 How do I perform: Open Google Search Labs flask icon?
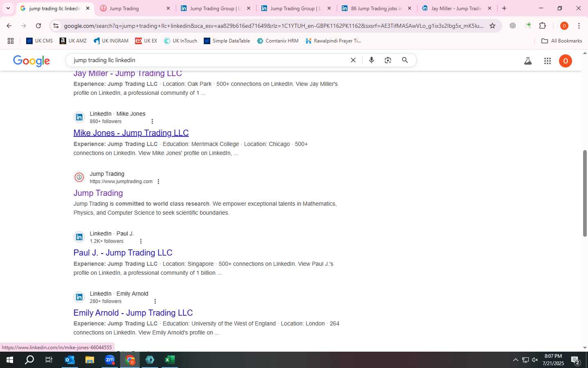(528, 61)
